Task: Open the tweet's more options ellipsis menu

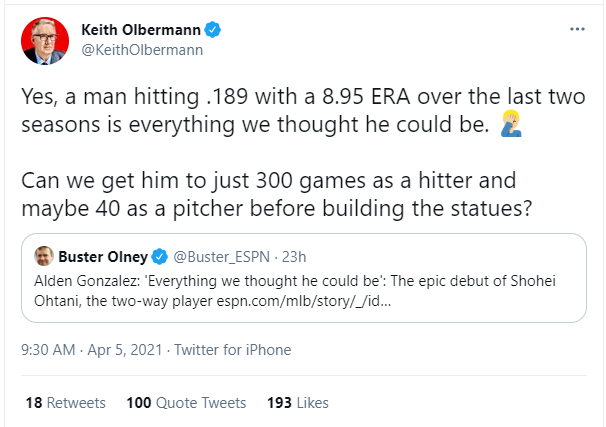Action: coord(576,29)
